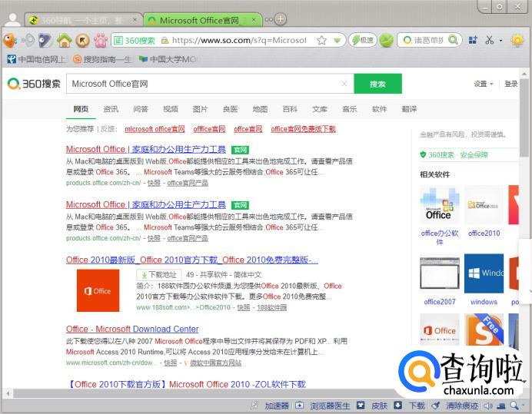
Task: Click suggested query microsoft office官网
Action: pyautogui.click(x=155, y=129)
